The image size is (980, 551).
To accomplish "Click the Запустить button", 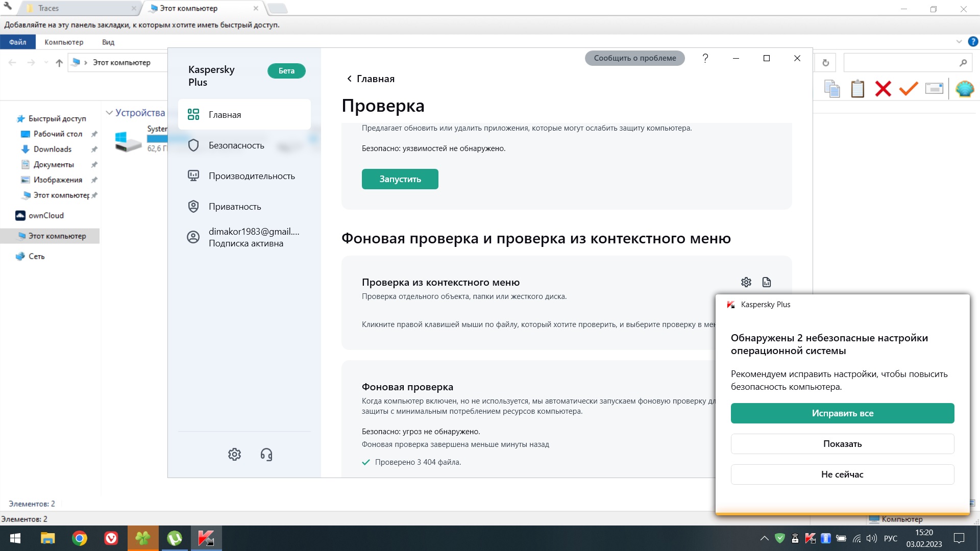I will click(400, 179).
